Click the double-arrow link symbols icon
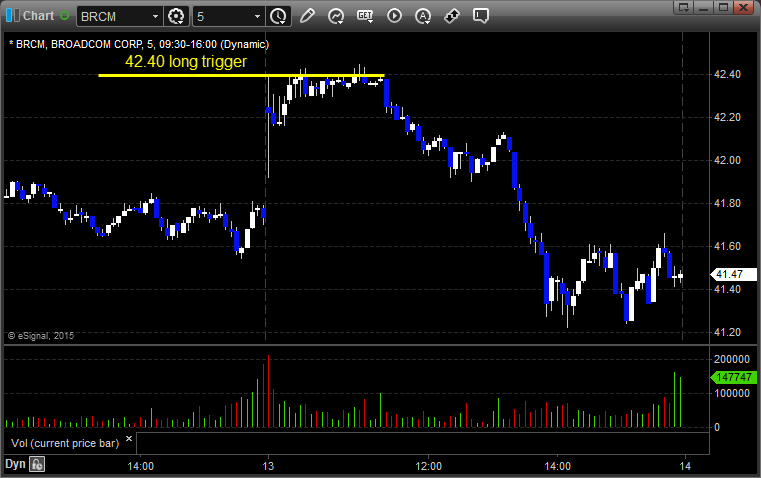 click(452, 16)
